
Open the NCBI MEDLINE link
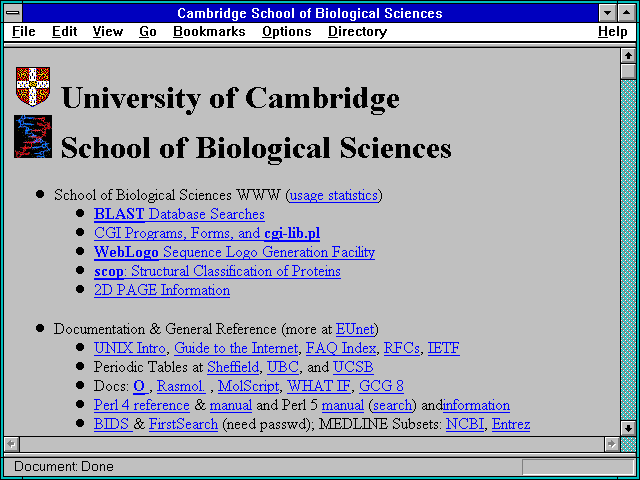[465, 424]
